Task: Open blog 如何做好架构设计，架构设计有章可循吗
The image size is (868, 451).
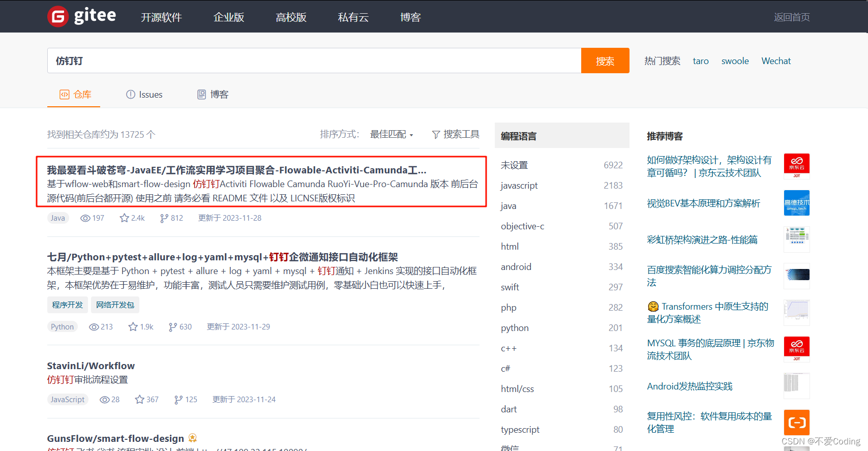Action: pyautogui.click(x=709, y=166)
